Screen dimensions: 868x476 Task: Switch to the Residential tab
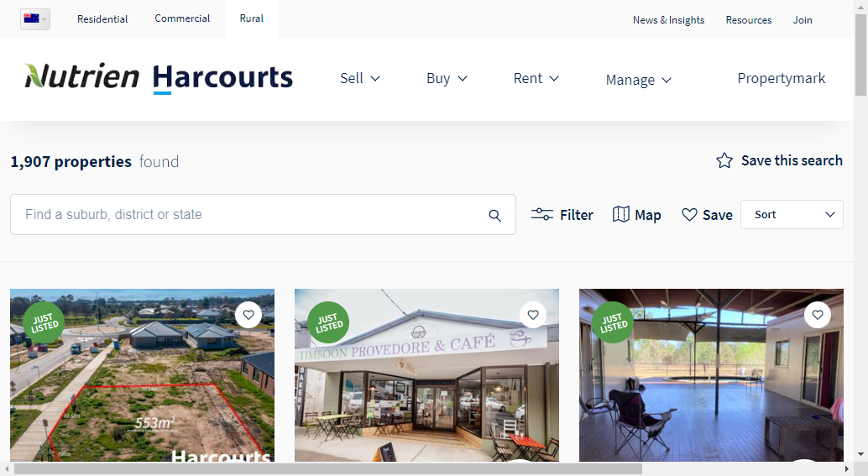[x=102, y=18]
